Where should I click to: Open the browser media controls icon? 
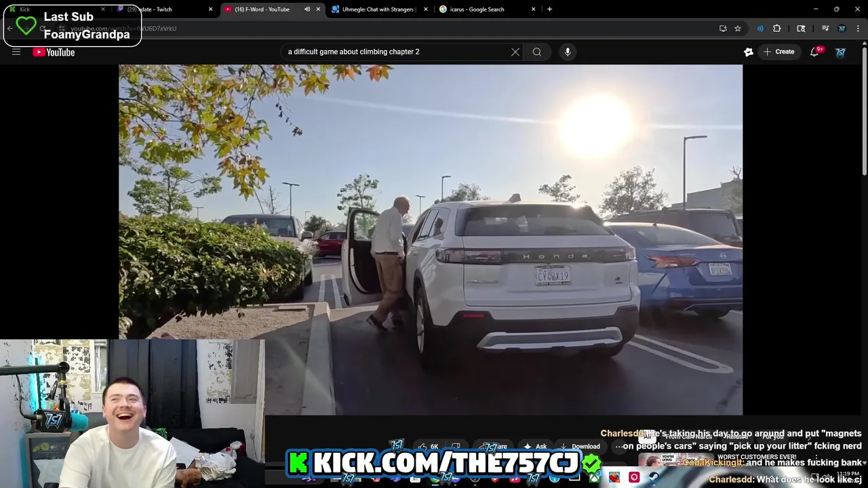(x=825, y=28)
